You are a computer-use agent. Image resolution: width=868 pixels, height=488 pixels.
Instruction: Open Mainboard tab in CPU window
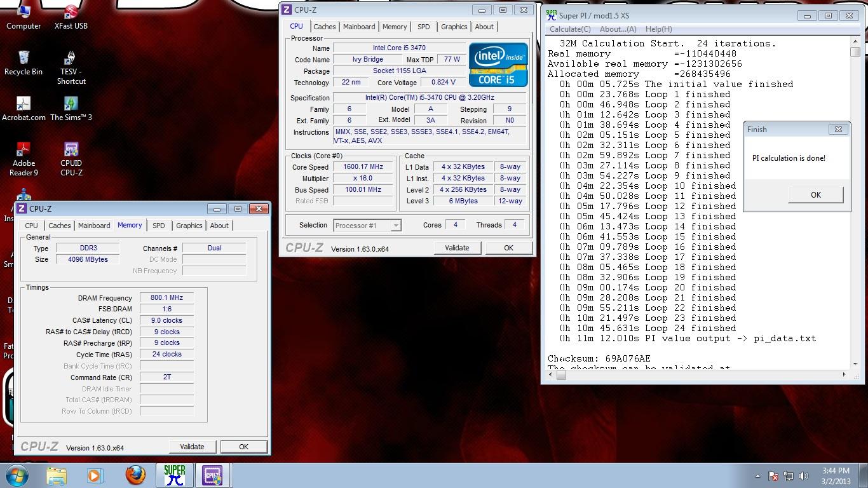pyautogui.click(x=359, y=27)
